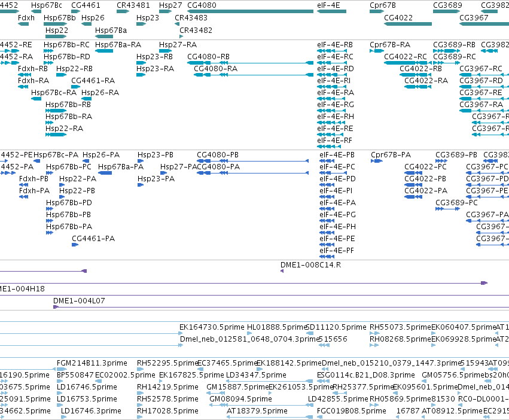Open the DME1-004L07 BAC clone label
This screenshot has width=509, height=420.
click(79, 300)
